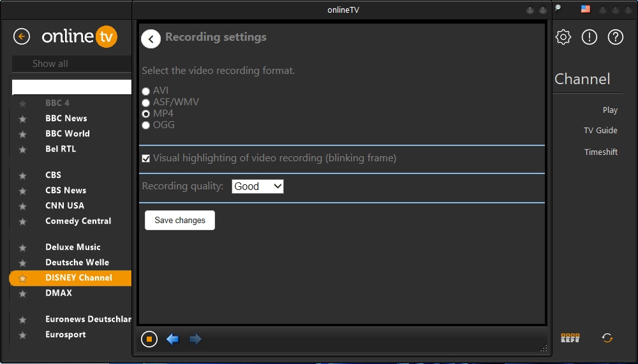The image size is (638, 364).
Task: Click the Save changes button
Action: click(x=180, y=220)
